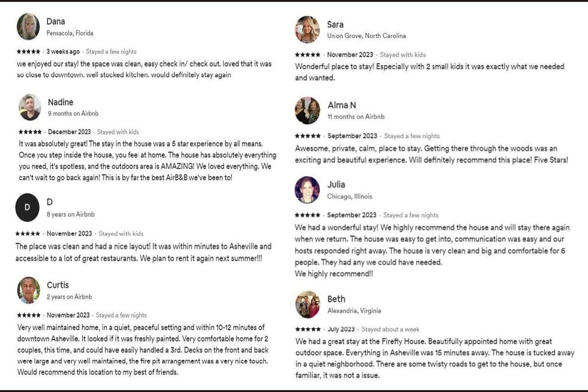Select the Alma N reviewer name
This screenshot has width=588, height=392.
click(x=342, y=105)
